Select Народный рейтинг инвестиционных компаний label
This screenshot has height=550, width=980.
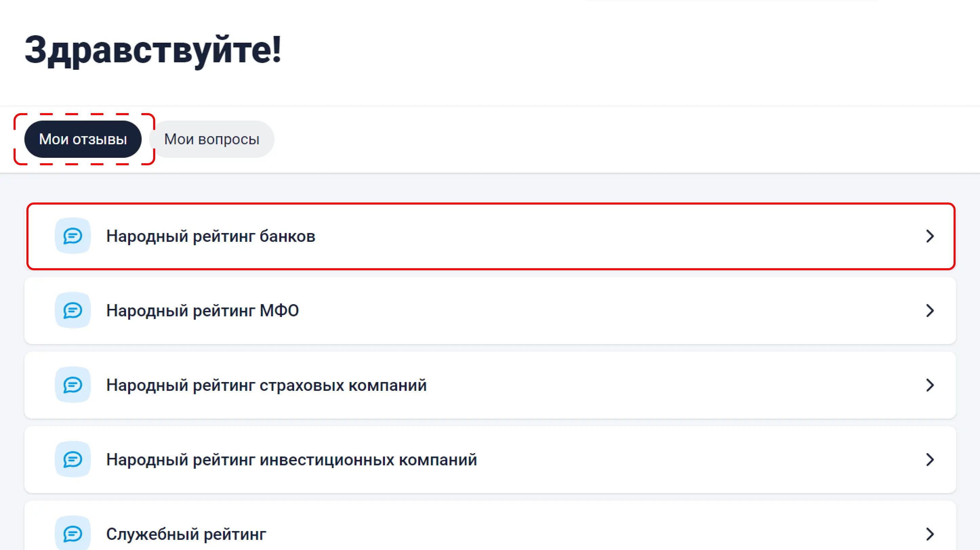(x=291, y=460)
